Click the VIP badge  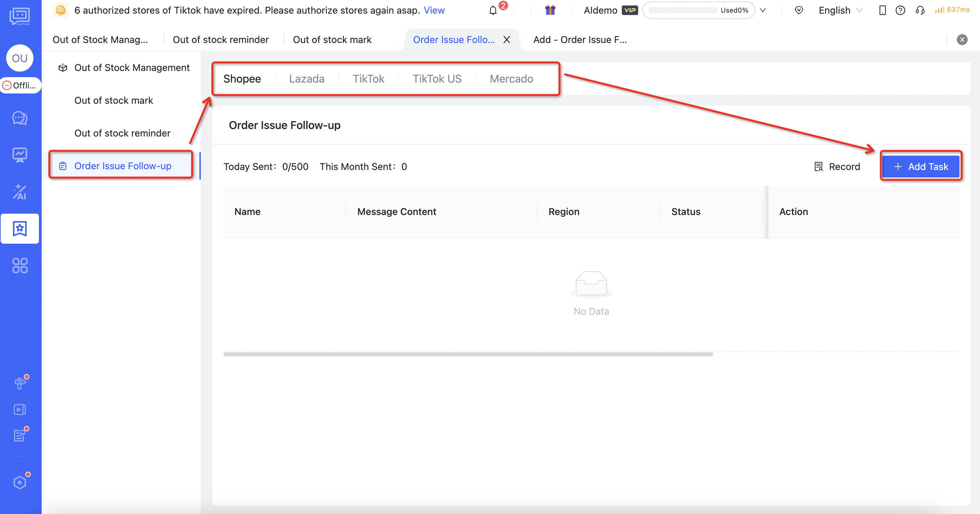click(630, 10)
